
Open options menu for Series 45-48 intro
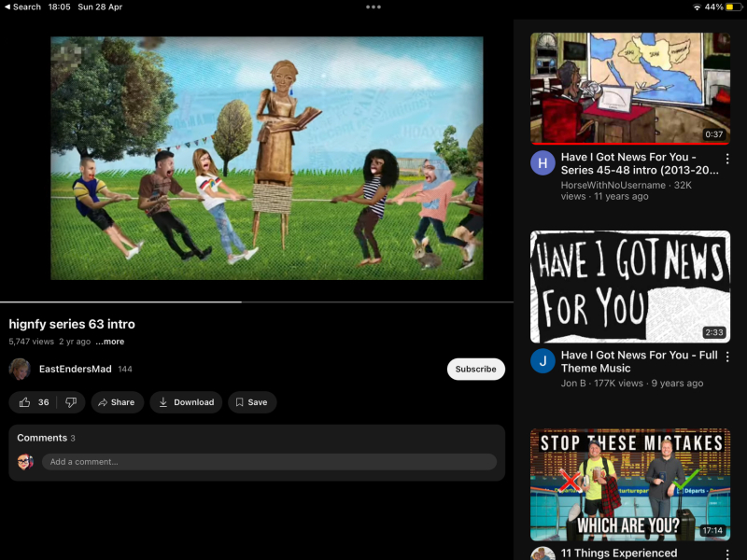727,158
